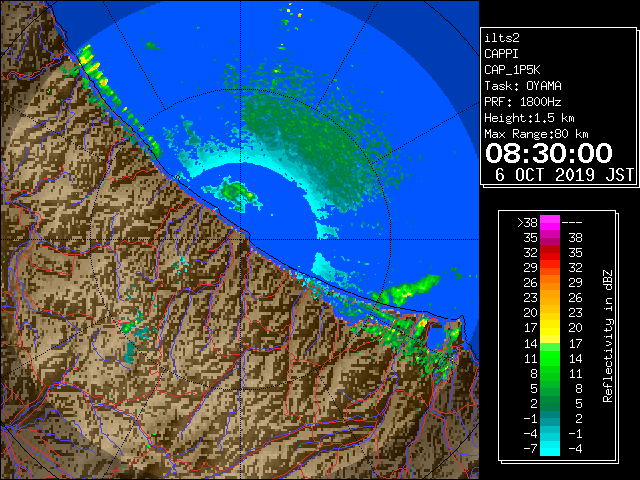
Task: Click the ">38" legend label
Action: (527, 223)
